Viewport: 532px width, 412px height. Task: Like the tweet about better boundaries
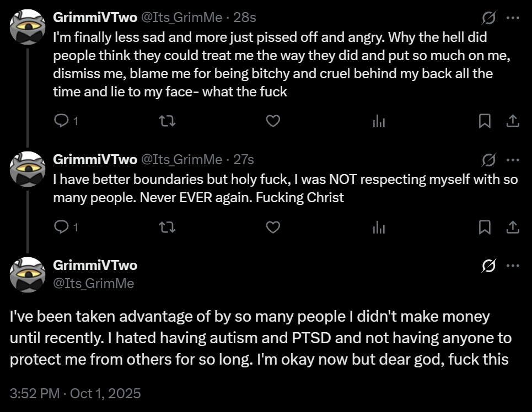[273, 226]
